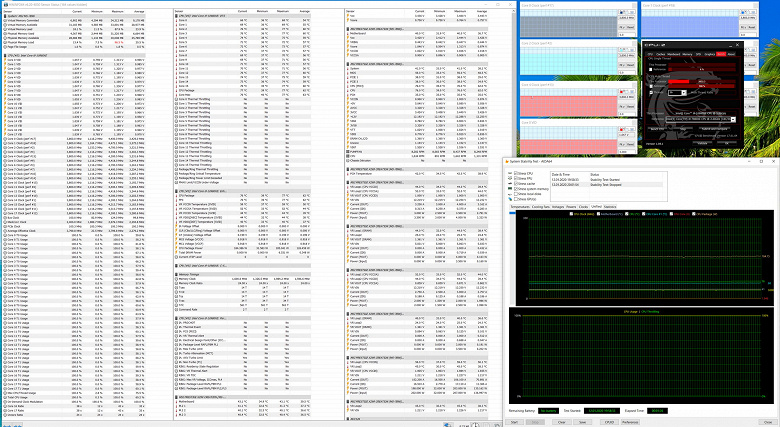780x427 pixels.
Task: Click the AIDA64 flame icon in title bar
Action: 506,160
